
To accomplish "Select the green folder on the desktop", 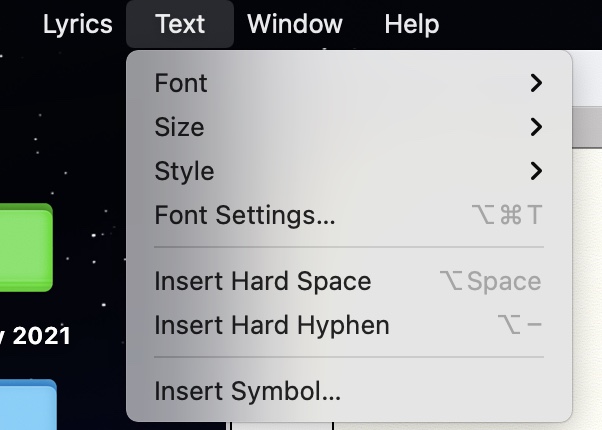I will click(x=25, y=248).
